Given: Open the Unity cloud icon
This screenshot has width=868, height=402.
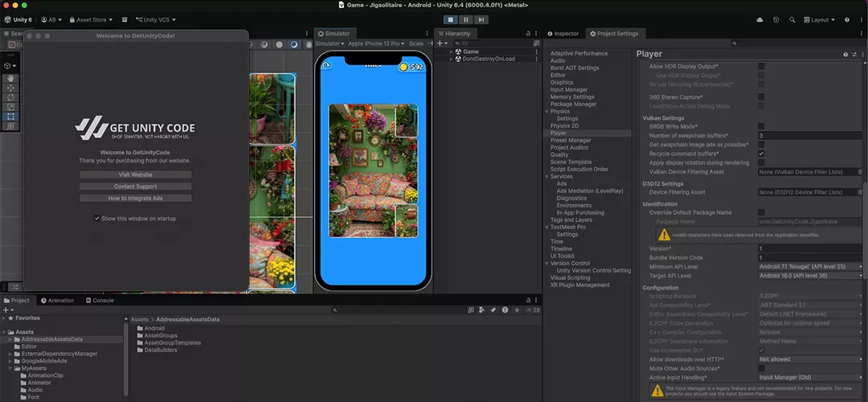Looking at the screenshot, I should point(760,19).
